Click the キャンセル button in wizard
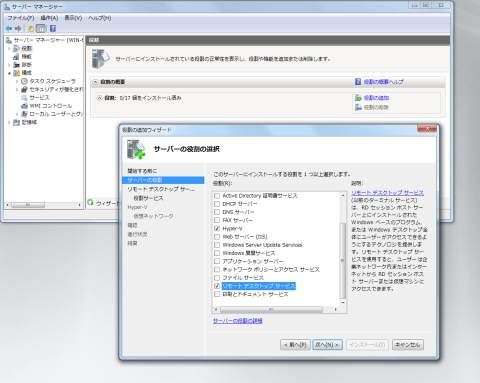The image size is (480, 383). click(x=408, y=345)
